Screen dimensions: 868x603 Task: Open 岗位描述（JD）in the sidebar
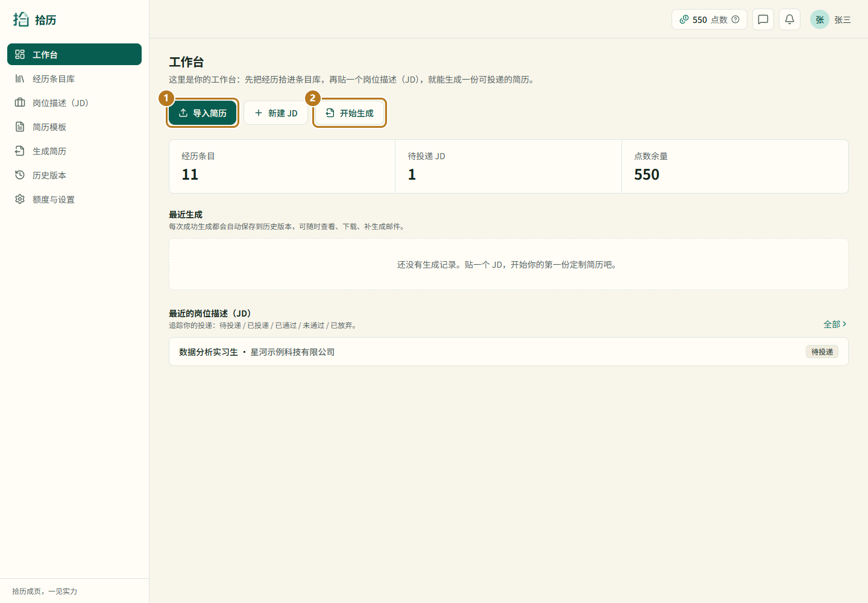[x=74, y=103]
